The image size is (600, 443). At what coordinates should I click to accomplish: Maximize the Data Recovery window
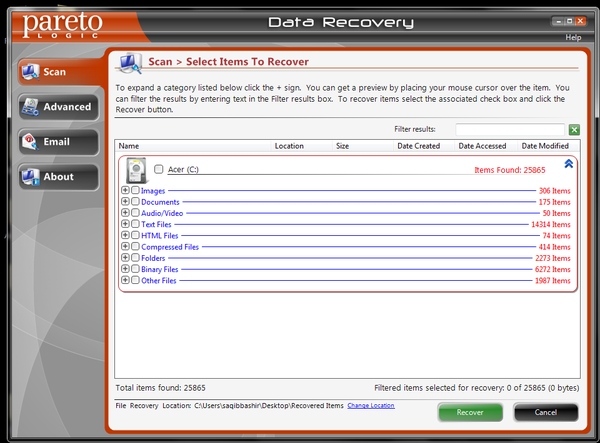569,21
